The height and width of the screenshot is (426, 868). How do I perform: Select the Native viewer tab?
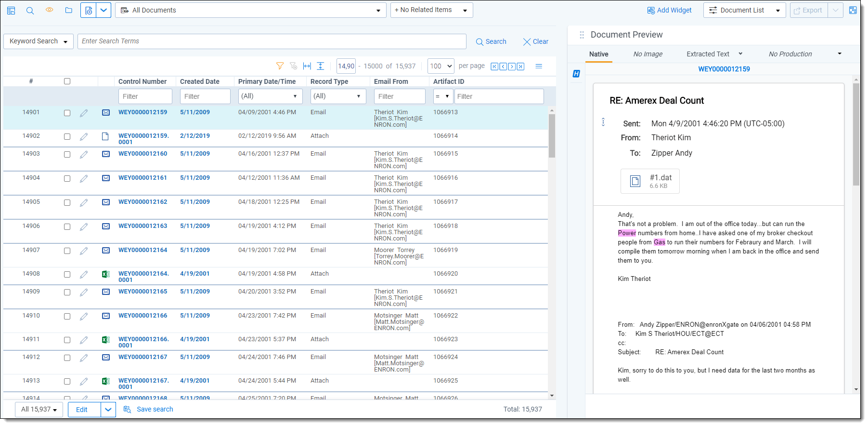[x=598, y=54]
